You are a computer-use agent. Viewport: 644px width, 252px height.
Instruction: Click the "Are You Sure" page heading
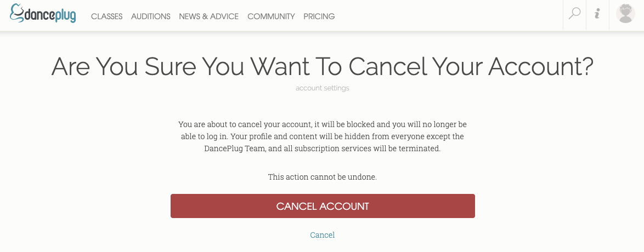point(322,67)
